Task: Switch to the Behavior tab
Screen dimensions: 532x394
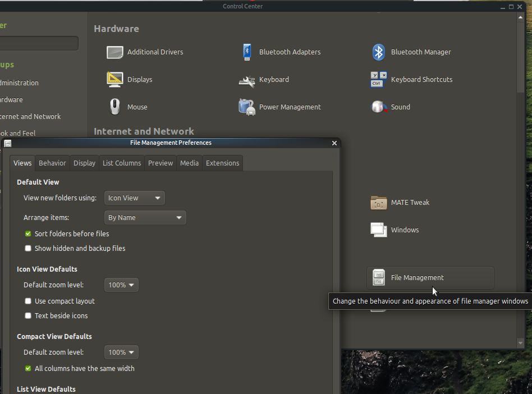Action: pos(52,163)
